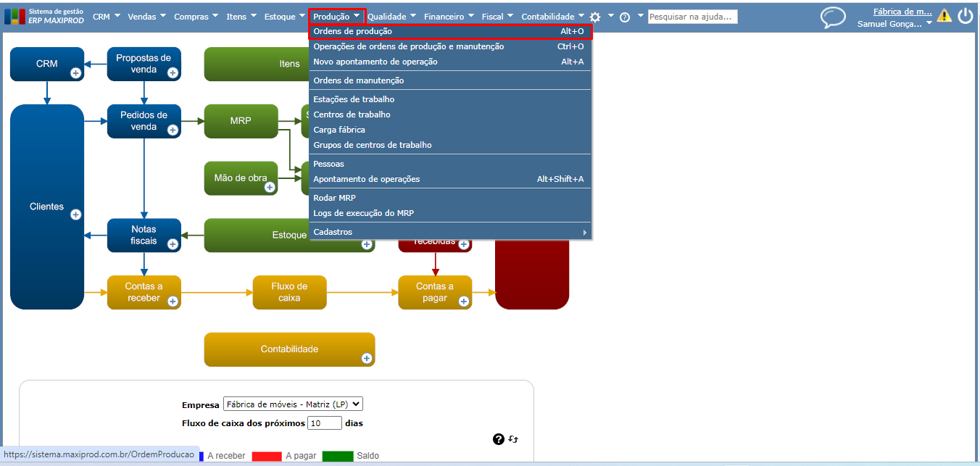Open the CRM menu dropdown
Screen dimensions: 980x466
[107, 16]
